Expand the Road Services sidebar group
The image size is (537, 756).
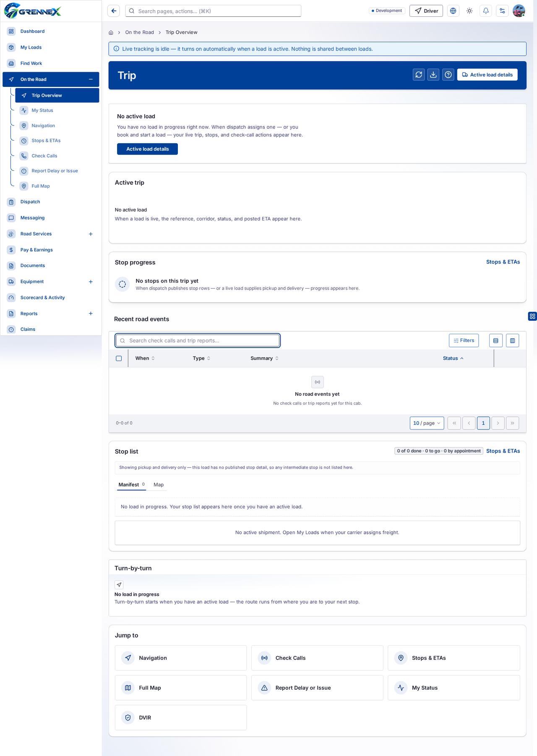pos(91,234)
